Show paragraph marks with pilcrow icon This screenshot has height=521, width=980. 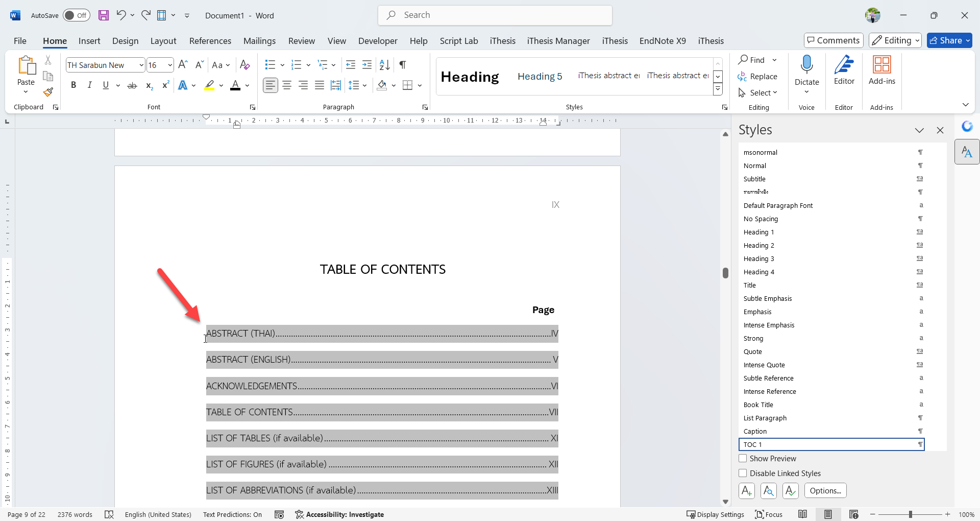[403, 65]
